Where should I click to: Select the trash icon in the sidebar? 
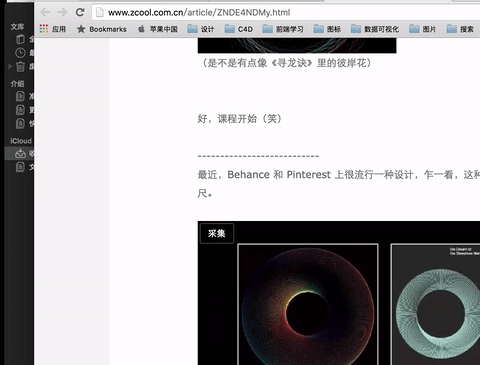20,66
